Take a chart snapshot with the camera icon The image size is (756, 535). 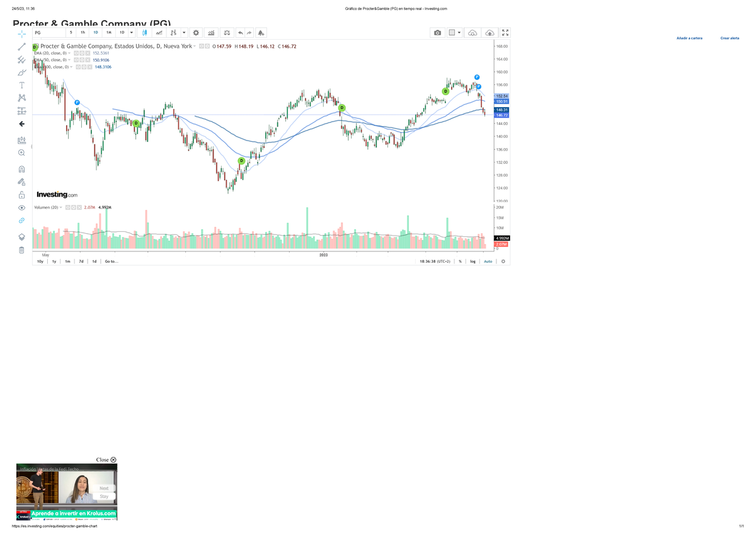(437, 33)
